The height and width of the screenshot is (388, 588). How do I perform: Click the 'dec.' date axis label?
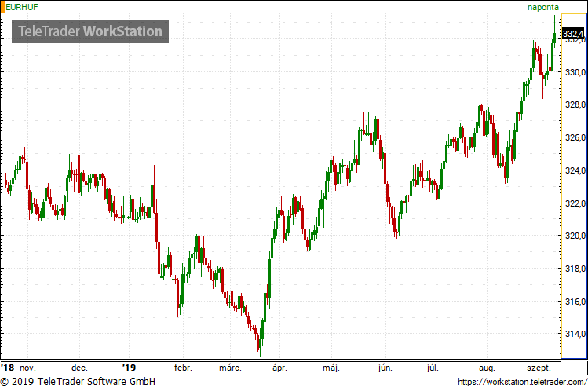[x=80, y=368]
